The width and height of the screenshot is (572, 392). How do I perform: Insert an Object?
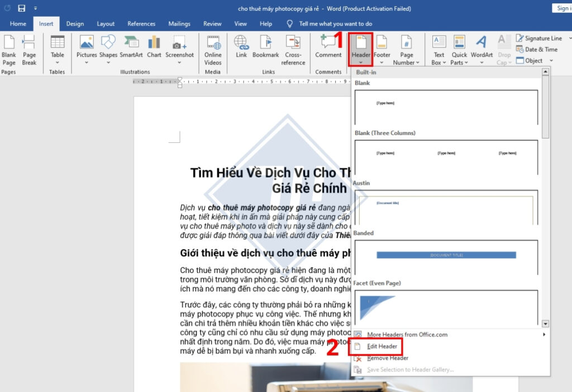[x=530, y=60]
